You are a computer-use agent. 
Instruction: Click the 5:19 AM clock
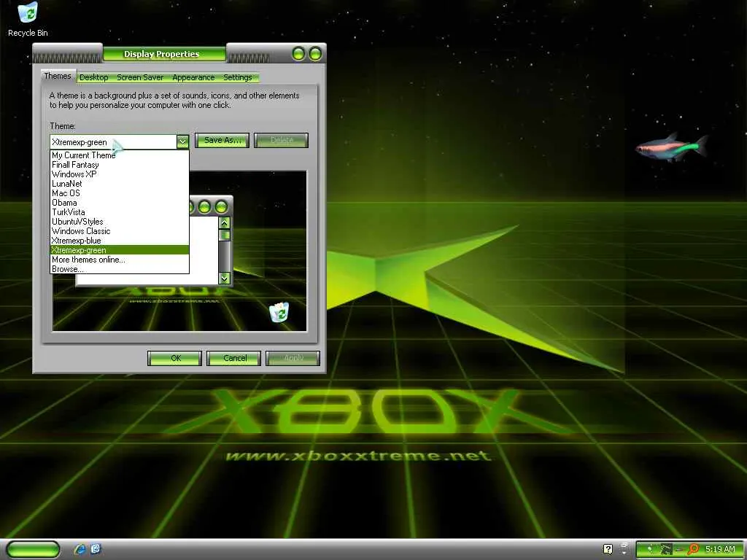(x=720, y=549)
